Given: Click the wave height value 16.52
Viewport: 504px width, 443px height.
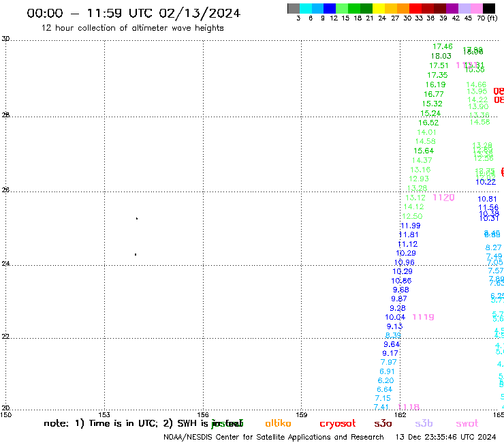Looking at the screenshot, I should coord(428,123).
